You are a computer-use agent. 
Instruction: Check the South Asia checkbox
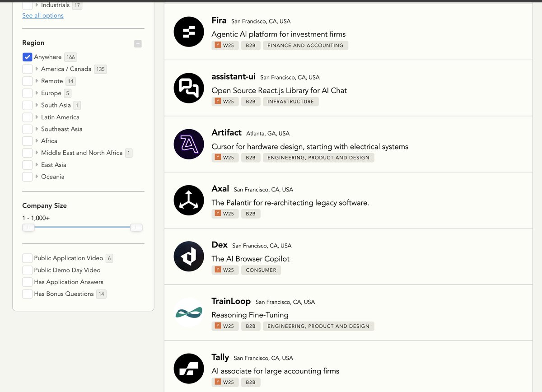tap(27, 105)
